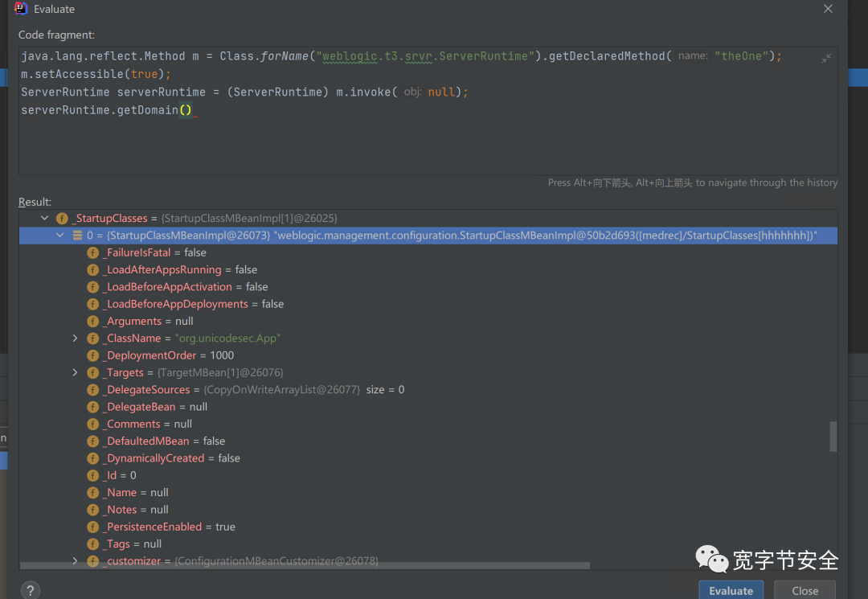Click the field icon of _DefaultedMBean
Image resolution: width=868 pixels, height=599 pixels.
pos(93,441)
